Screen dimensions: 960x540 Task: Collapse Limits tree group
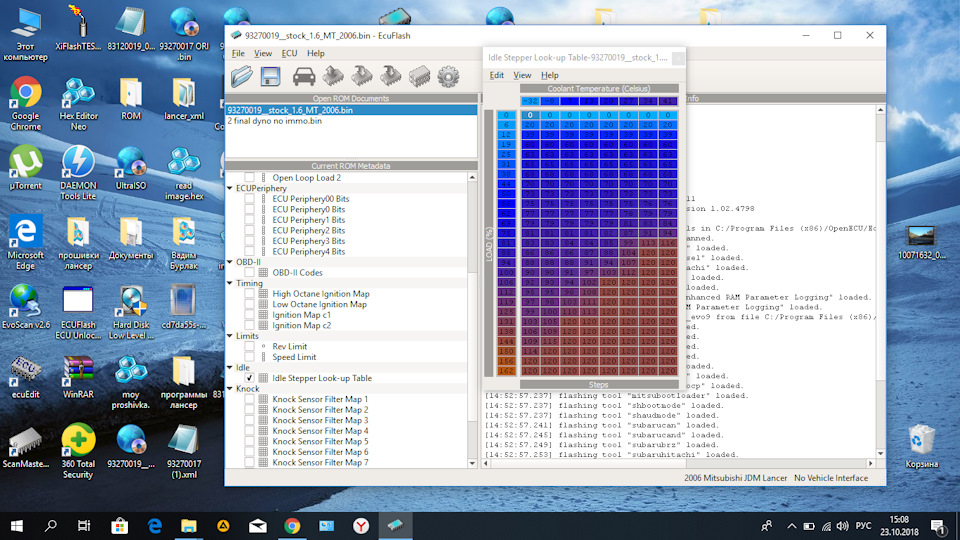click(x=230, y=336)
